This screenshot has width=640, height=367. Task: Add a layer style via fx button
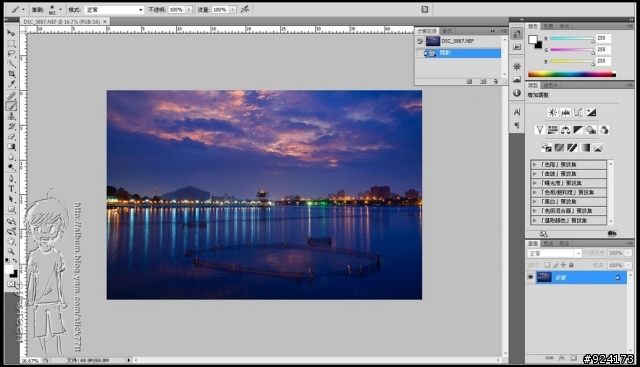(x=562, y=358)
